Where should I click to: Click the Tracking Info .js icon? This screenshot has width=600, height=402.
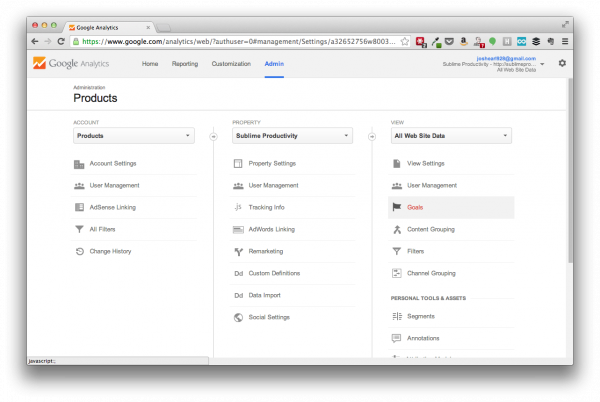pyautogui.click(x=238, y=207)
